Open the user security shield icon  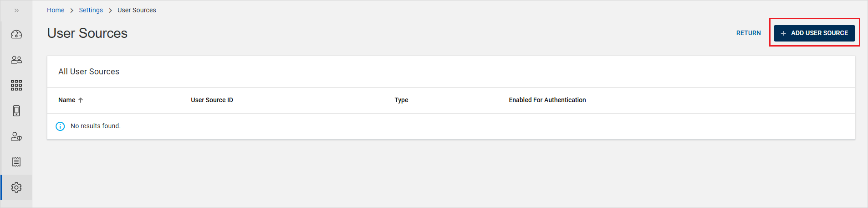click(16, 136)
